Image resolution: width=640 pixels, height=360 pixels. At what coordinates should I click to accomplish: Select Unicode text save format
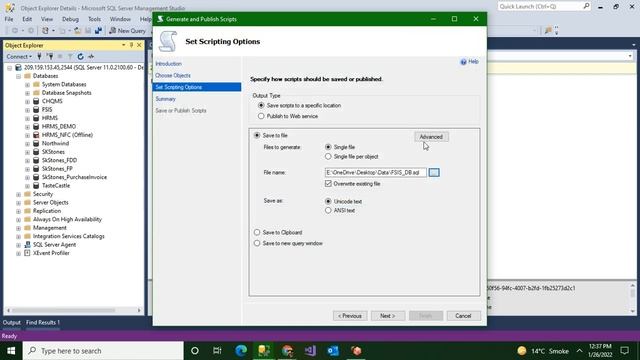(328, 201)
